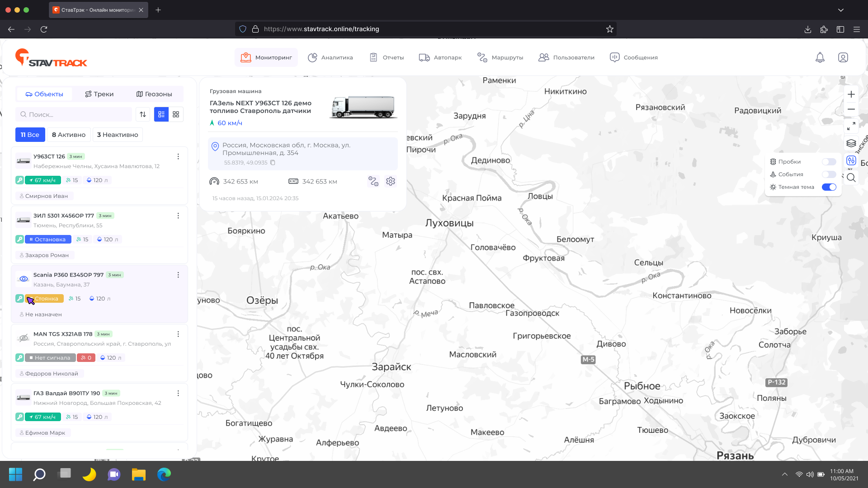Switch to Треки tab
Image resolution: width=868 pixels, height=488 pixels.
[x=99, y=94]
